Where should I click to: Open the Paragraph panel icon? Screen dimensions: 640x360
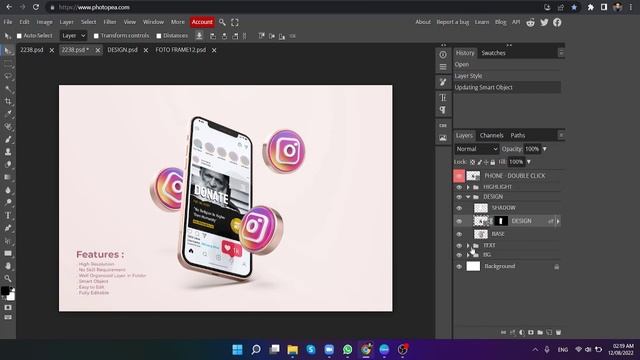(443, 110)
